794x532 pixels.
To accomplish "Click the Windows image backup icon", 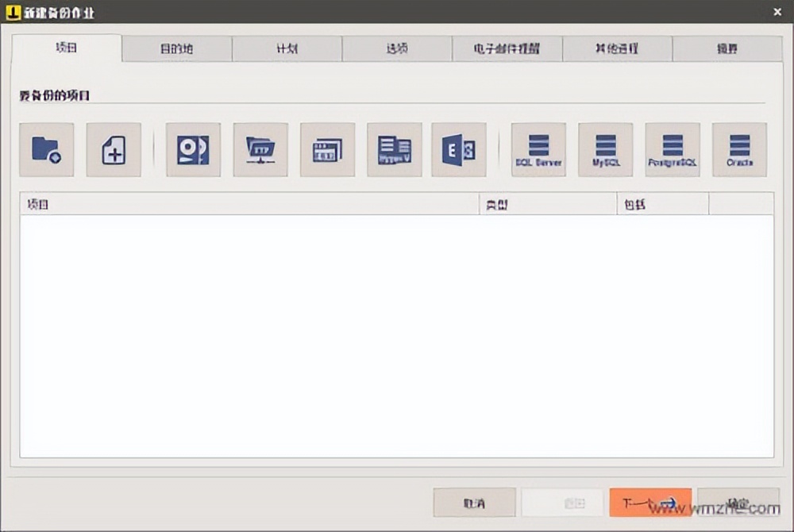I will coord(328,150).
